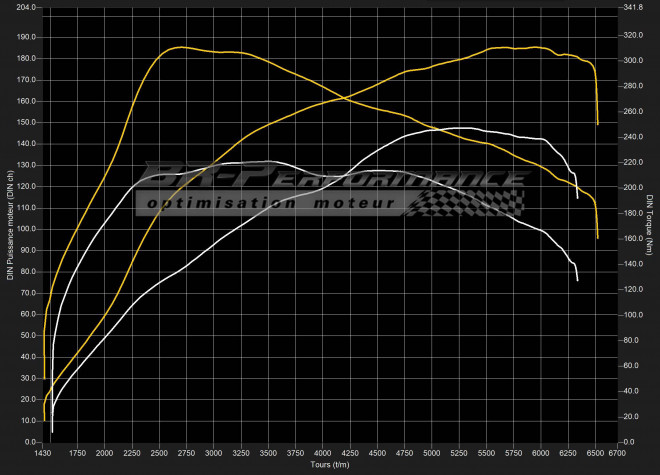Select the 1430 label on the x-axis
Viewport: 660px width, 475px height.
tap(43, 453)
